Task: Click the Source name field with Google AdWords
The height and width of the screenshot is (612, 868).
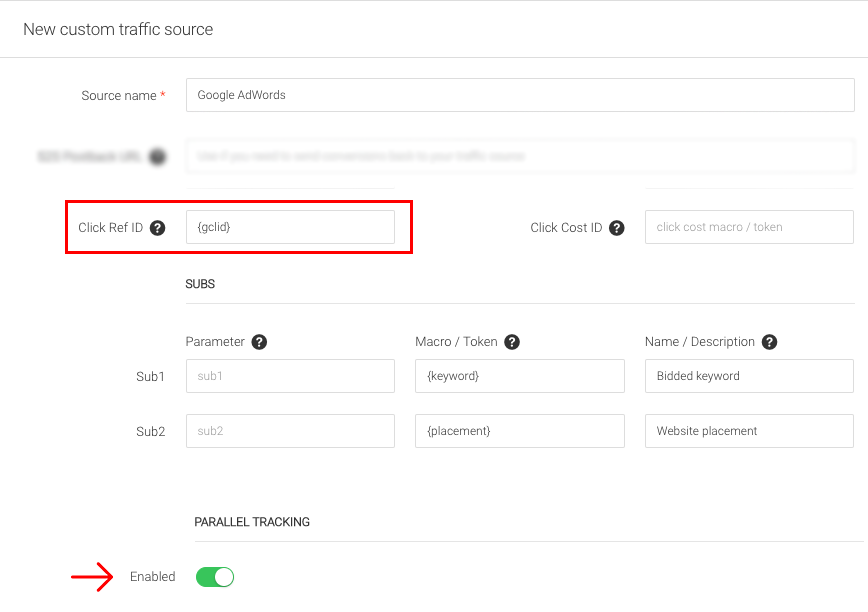Action: (520, 95)
